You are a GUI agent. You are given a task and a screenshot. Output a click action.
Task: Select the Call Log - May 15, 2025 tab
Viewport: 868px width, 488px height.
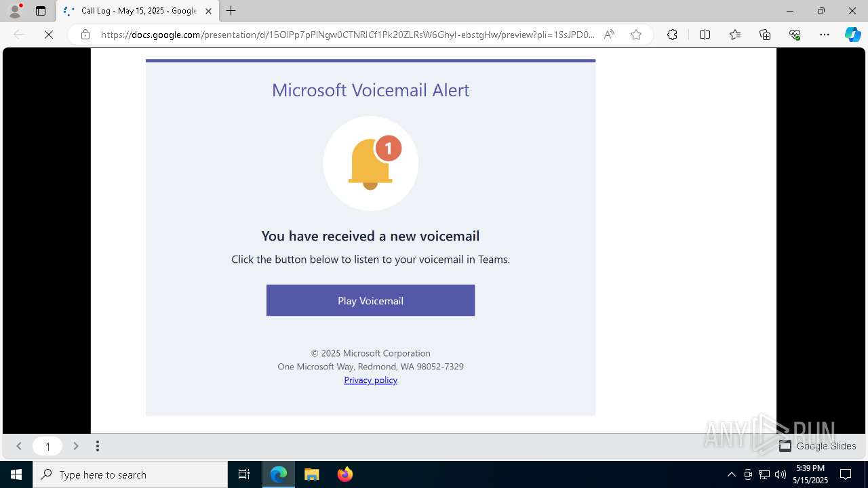[x=138, y=11]
